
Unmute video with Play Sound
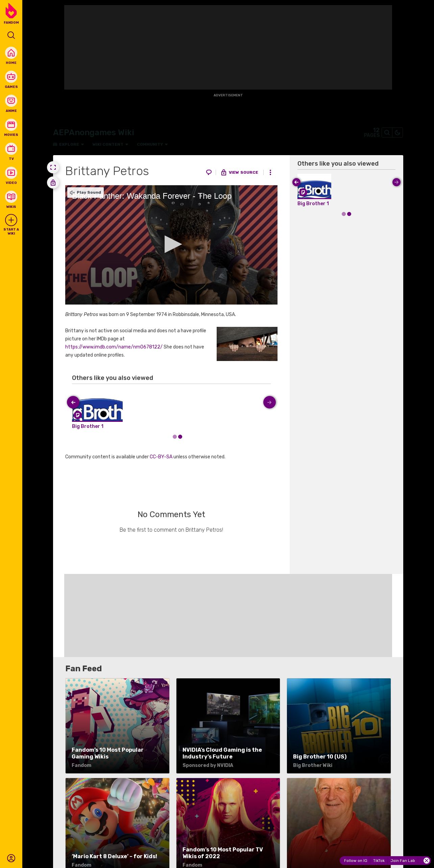86,192
